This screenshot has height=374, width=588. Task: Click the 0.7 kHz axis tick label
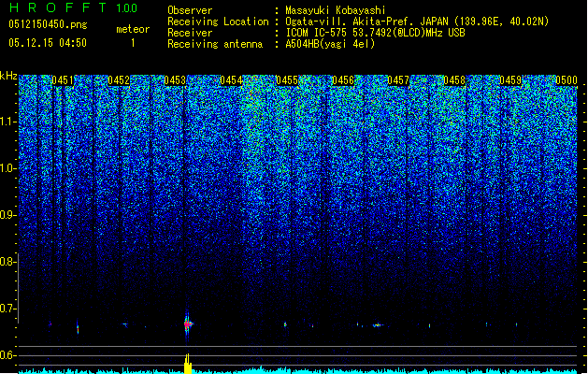point(8,309)
